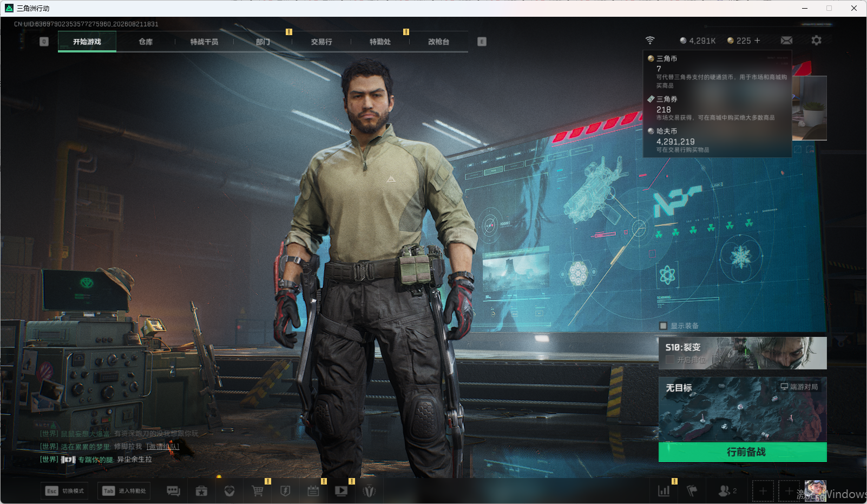Viewport: 867px width, 504px height.
Task: Click the 端游对局 label
Action: (799, 387)
